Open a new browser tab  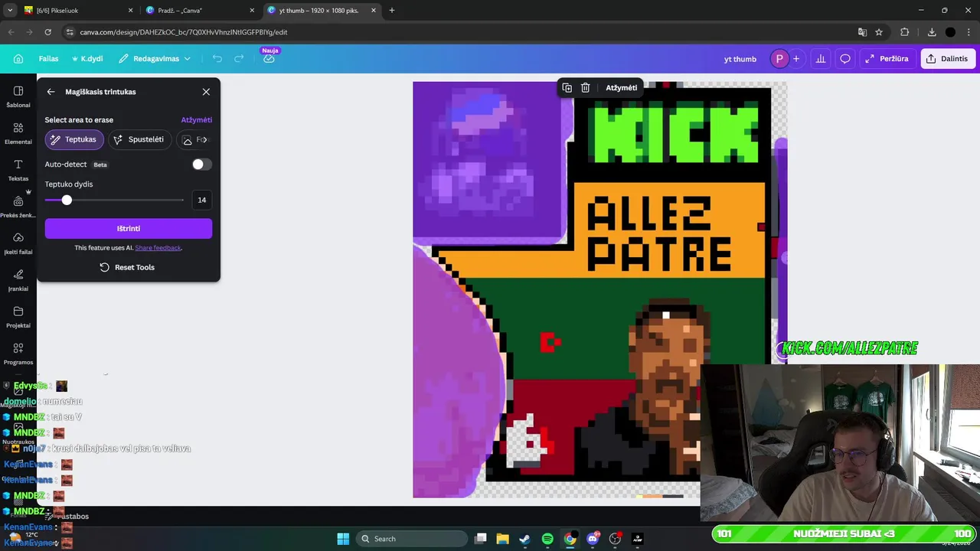pyautogui.click(x=392, y=11)
